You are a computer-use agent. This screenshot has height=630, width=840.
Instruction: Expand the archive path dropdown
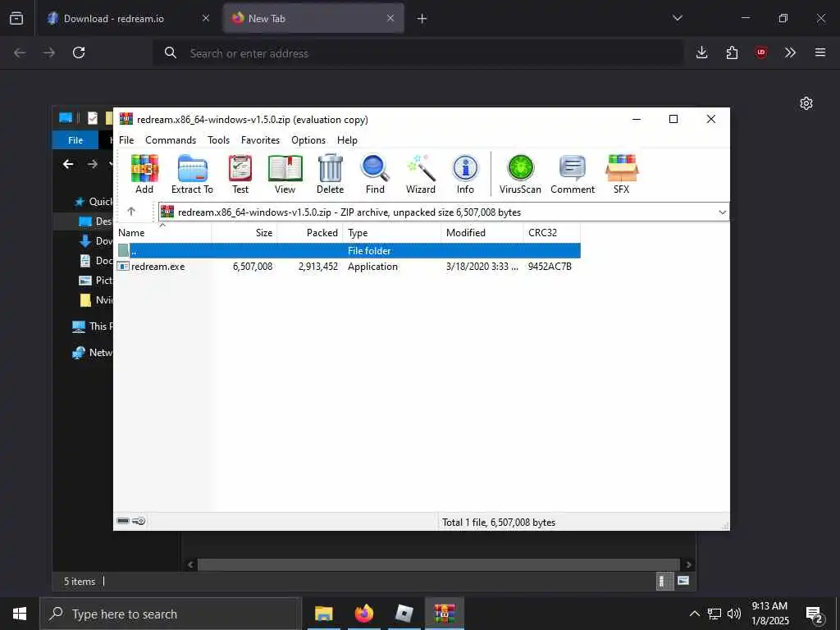click(x=722, y=212)
